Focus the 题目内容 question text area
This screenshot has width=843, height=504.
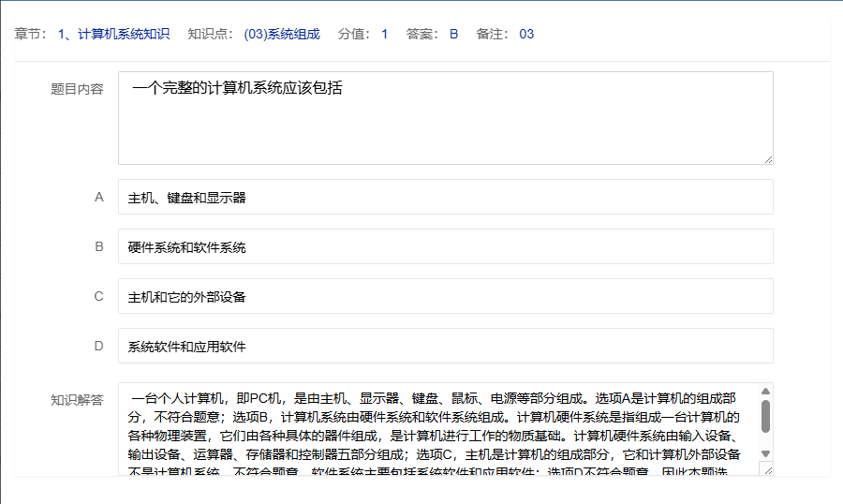pyautogui.click(x=445, y=118)
